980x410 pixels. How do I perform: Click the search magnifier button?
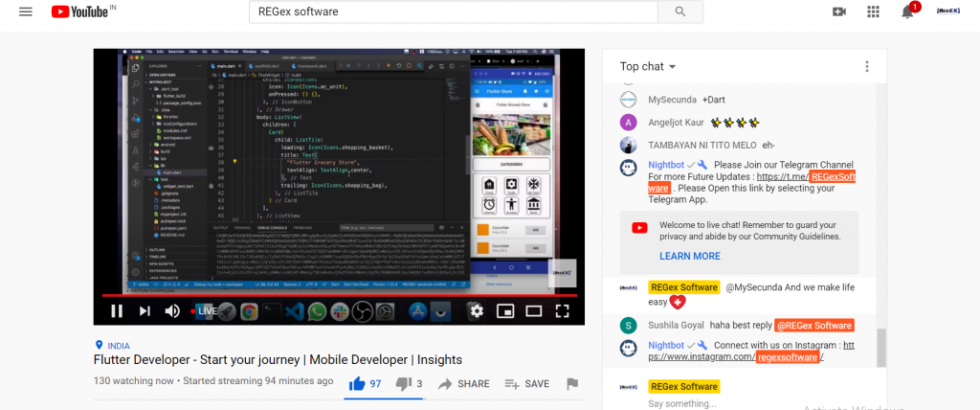[x=680, y=11]
